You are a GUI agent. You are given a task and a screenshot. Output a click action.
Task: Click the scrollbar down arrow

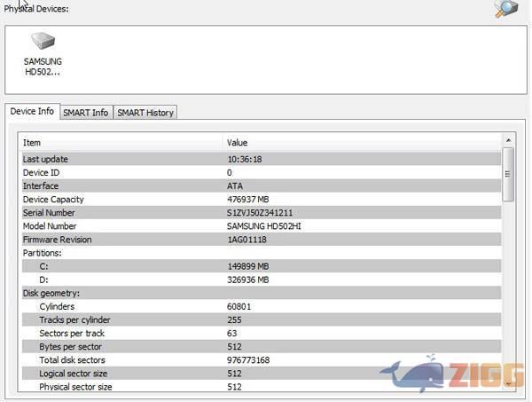[x=508, y=383]
